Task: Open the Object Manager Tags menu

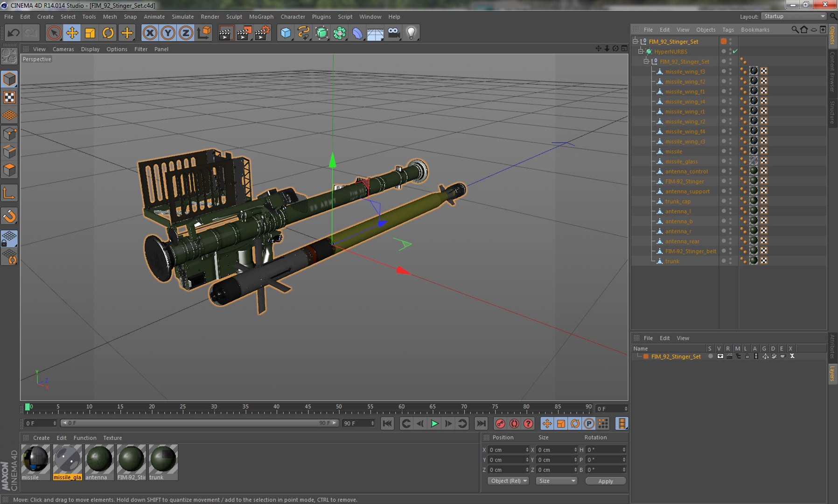Action: (x=728, y=29)
